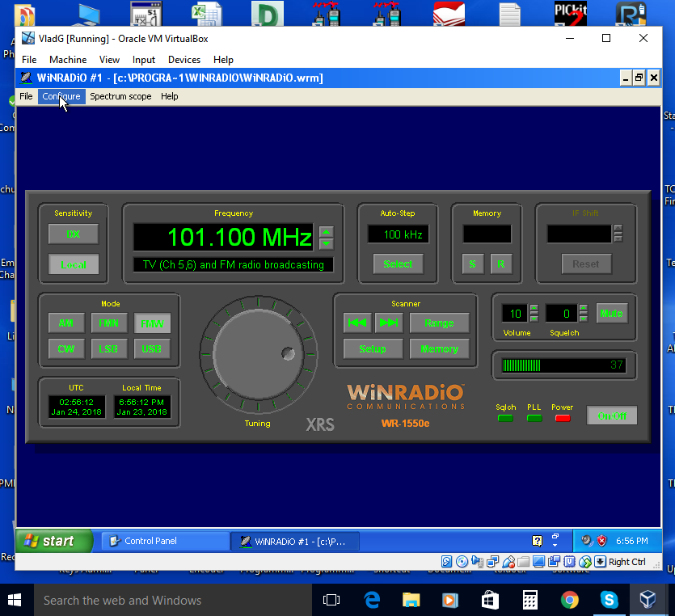Click the VirtualBox optical disk status icon
The width and height of the screenshot is (675, 616).
pyautogui.click(x=462, y=561)
